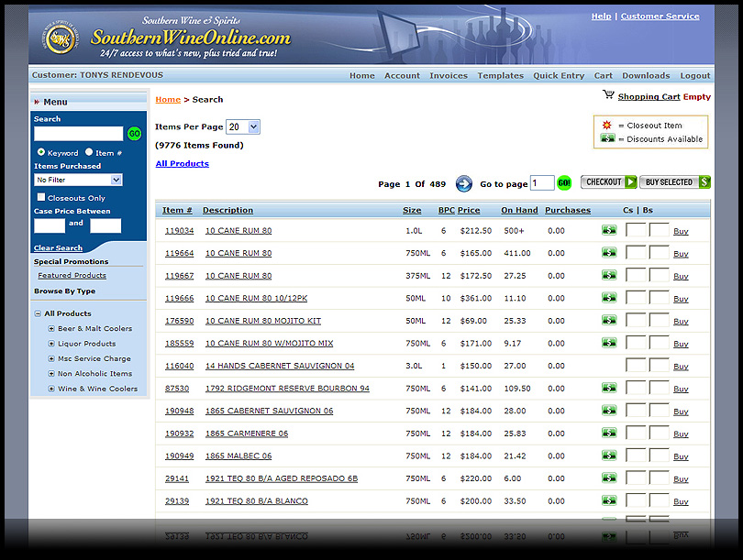Open the Downloads menu item
Screen dimensions: 743x560
(x=646, y=76)
